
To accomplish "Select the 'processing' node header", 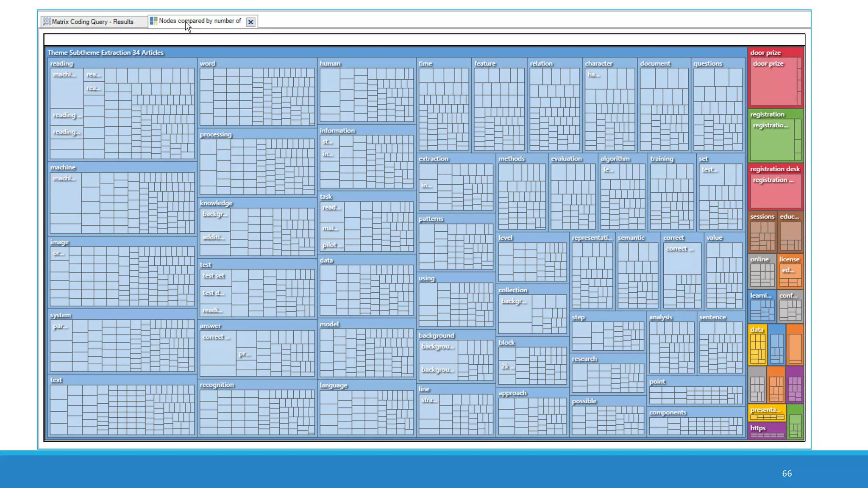I will click(216, 134).
